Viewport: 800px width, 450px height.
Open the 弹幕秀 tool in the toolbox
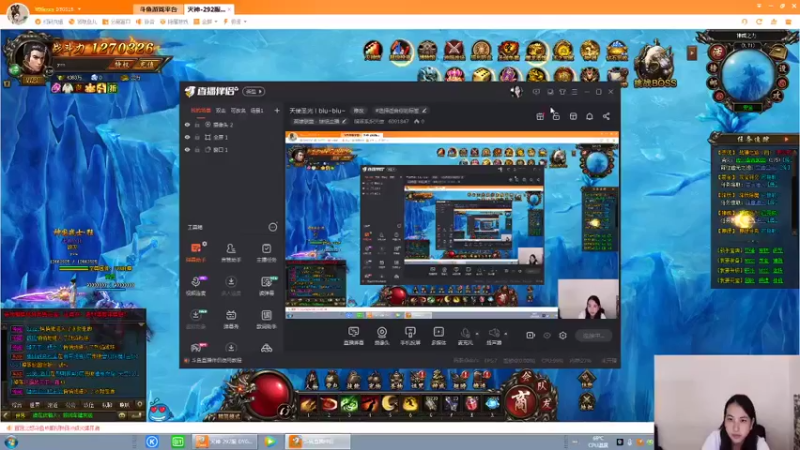(231, 319)
